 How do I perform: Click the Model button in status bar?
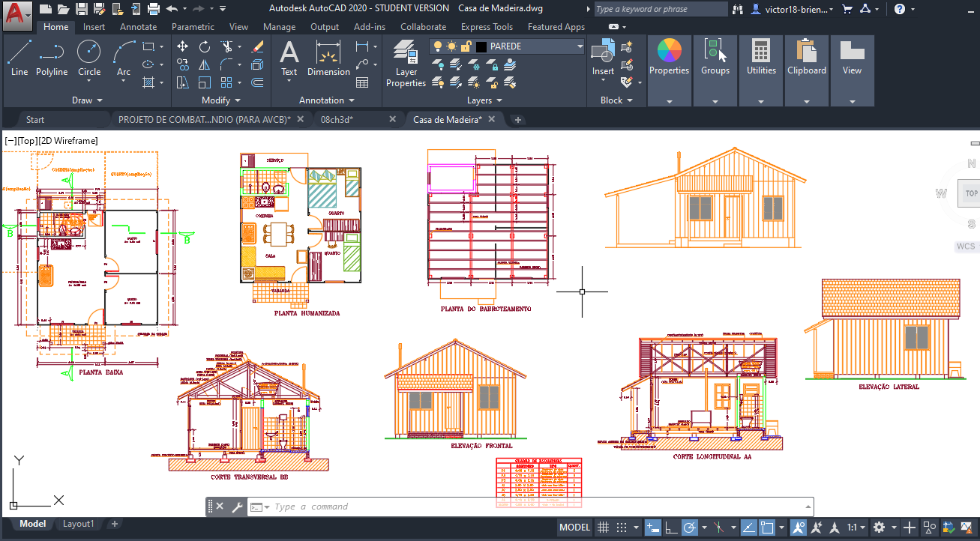[x=574, y=527]
